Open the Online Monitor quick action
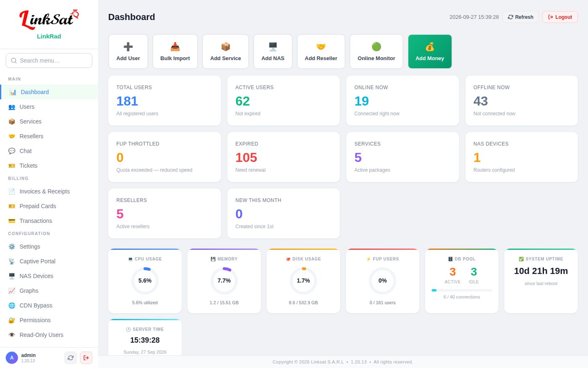Viewport: 588px width, 368px height. pos(376,51)
